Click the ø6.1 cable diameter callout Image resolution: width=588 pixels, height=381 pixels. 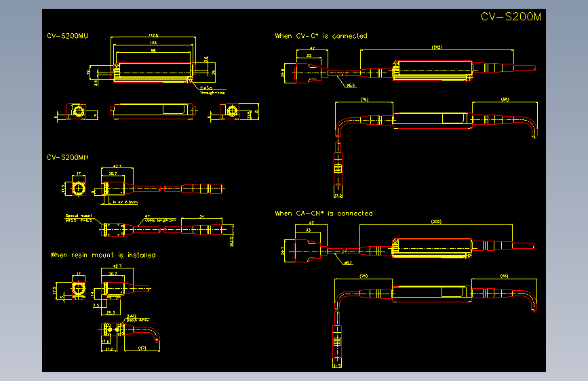[349, 263]
